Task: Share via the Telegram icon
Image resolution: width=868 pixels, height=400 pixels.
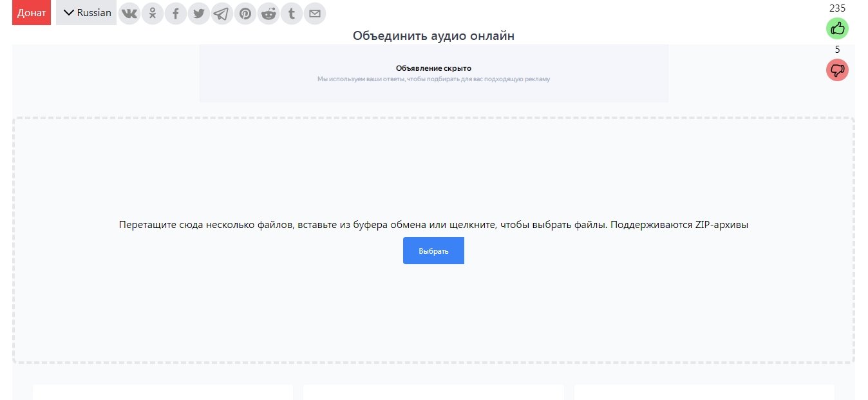Action: pos(222,13)
